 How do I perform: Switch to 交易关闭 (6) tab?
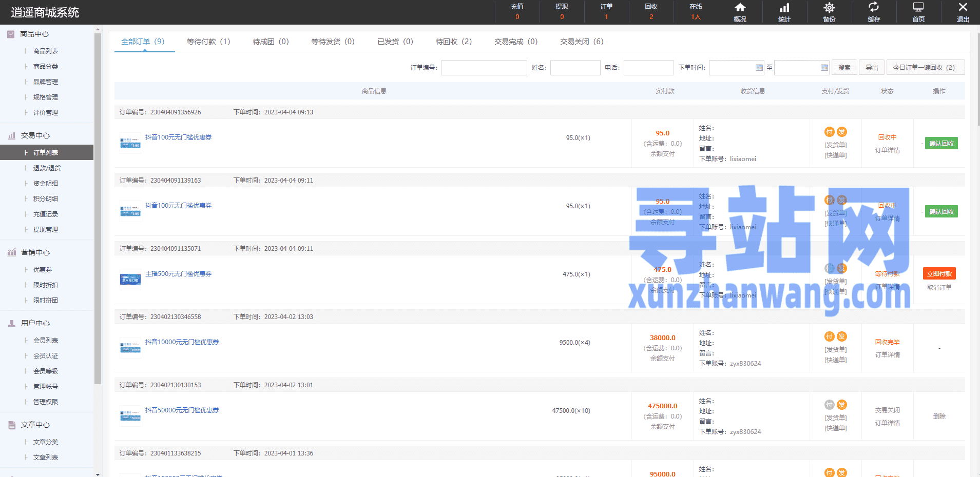pyautogui.click(x=582, y=42)
